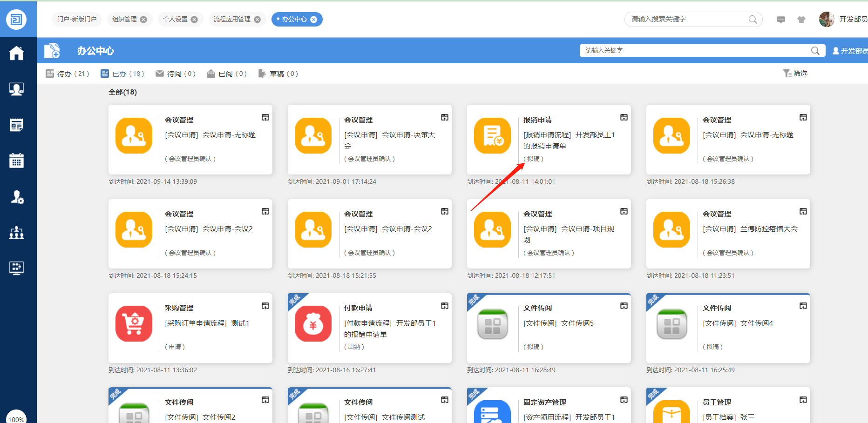
Task: Click the home icon in left sidebar
Action: pyautogui.click(x=17, y=53)
